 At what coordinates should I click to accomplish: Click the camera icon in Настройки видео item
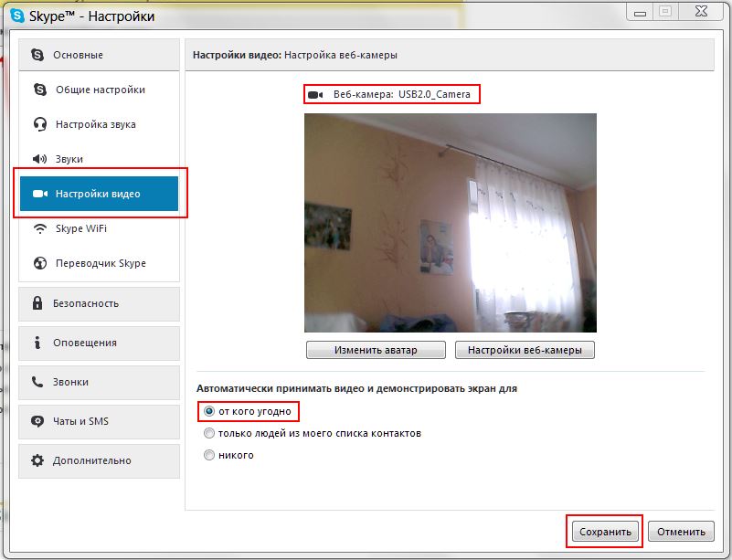point(40,194)
